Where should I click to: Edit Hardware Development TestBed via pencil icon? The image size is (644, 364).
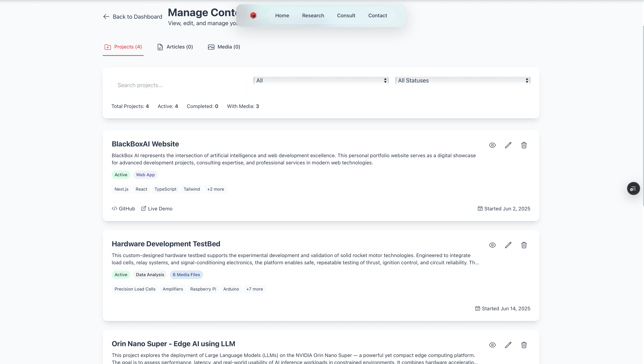pyautogui.click(x=508, y=245)
